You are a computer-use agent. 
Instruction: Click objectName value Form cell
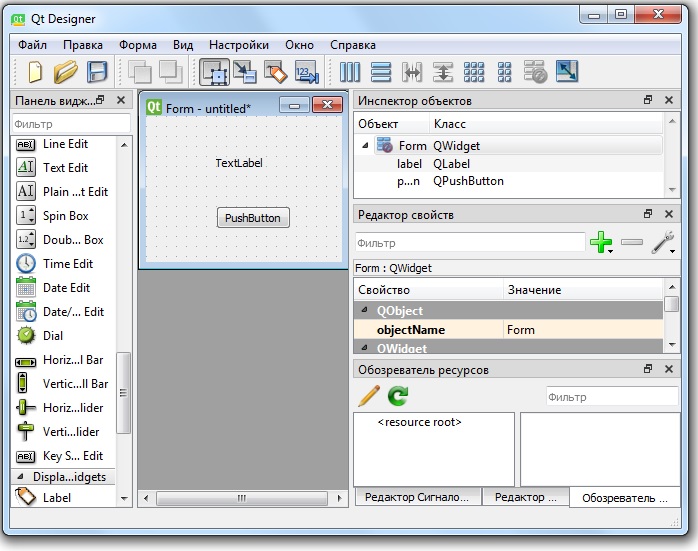click(x=583, y=330)
